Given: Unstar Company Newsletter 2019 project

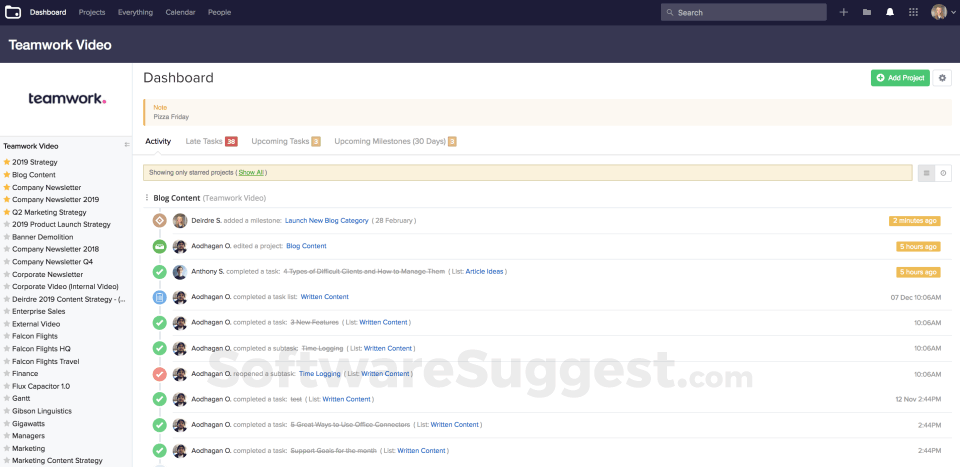Looking at the screenshot, I should point(7,200).
